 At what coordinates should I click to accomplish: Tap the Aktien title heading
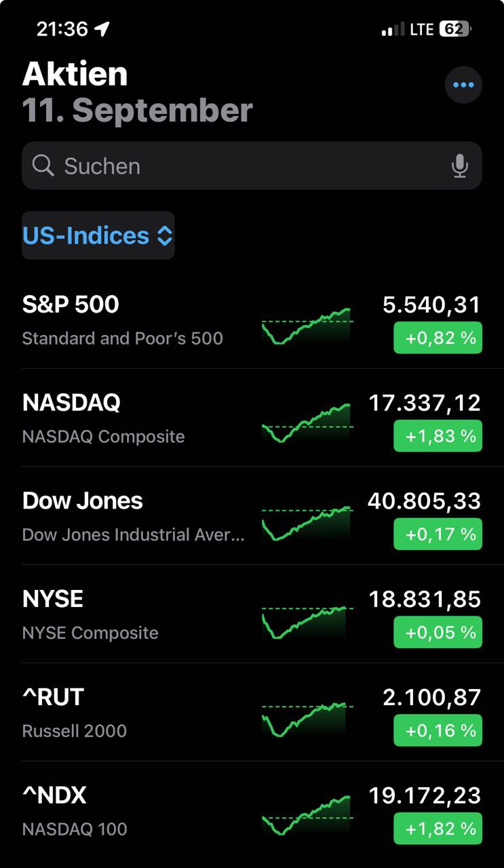75,74
